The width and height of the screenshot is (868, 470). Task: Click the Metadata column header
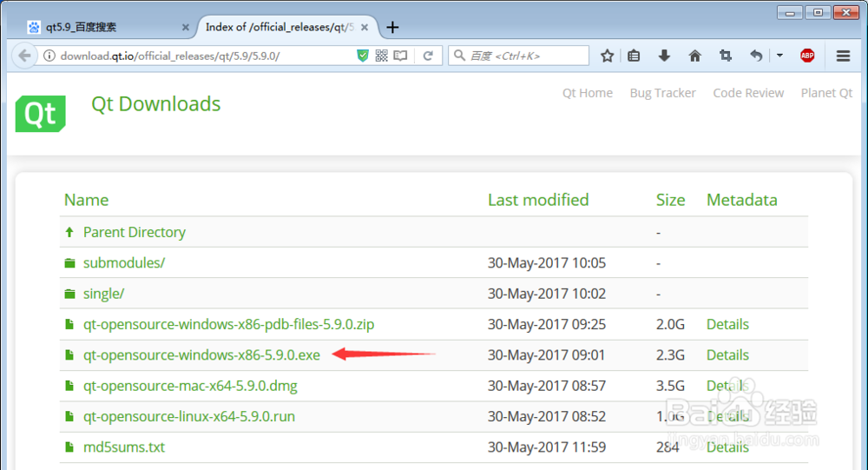coord(742,200)
